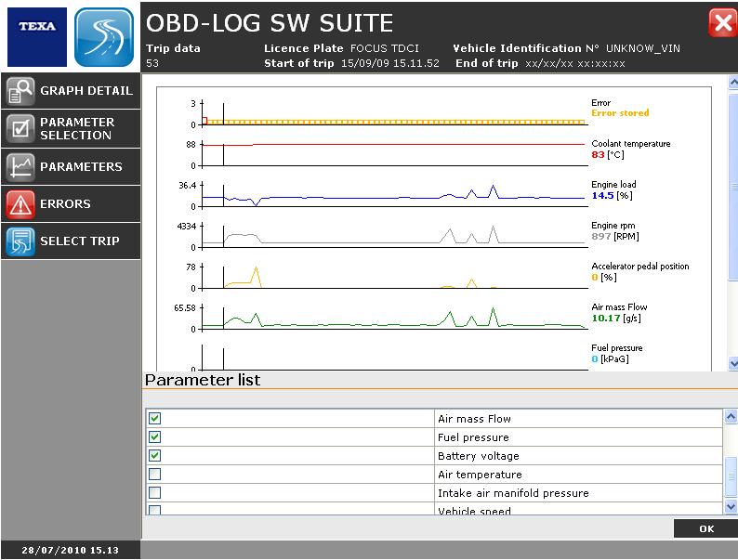This screenshot has width=738, height=560.
Task: Choose SELECT TRIP option
Action: pyautogui.click(x=71, y=241)
